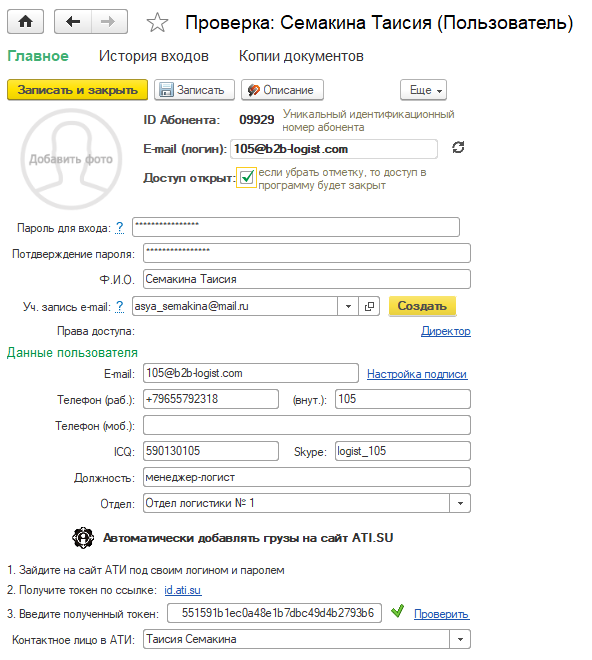Uncheck the Доступ открыт checkbox
Image resolution: width=592 pixels, height=660 pixels.
pos(246,177)
